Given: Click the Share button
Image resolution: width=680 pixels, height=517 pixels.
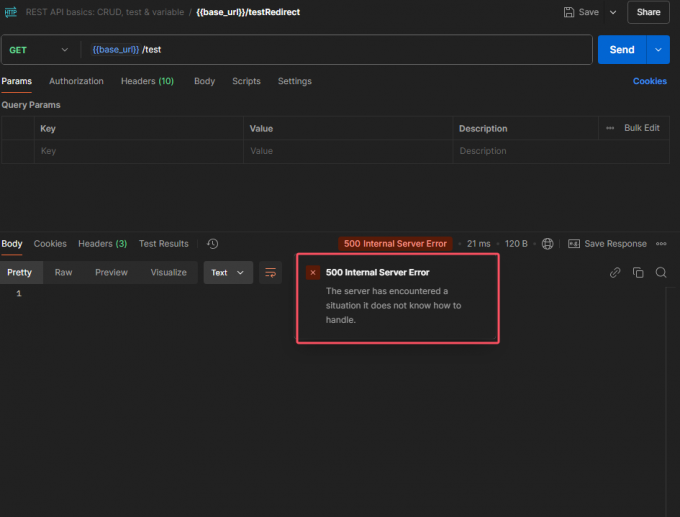Looking at the screenshot, I should coord(648,12).
